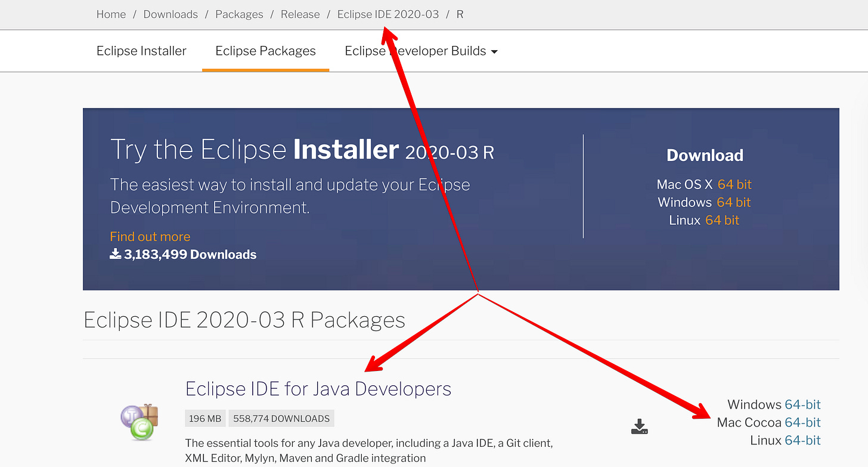Click the Download heading in the banner

(x=705, y=155)
